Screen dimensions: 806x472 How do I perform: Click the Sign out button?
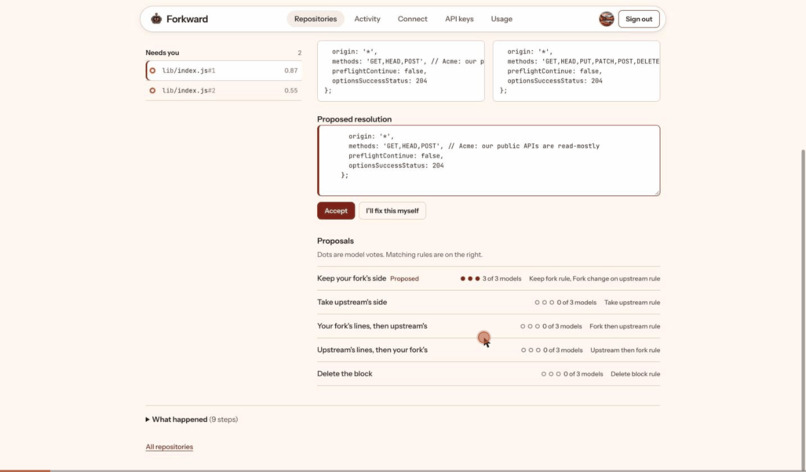[x=638, y=19]
